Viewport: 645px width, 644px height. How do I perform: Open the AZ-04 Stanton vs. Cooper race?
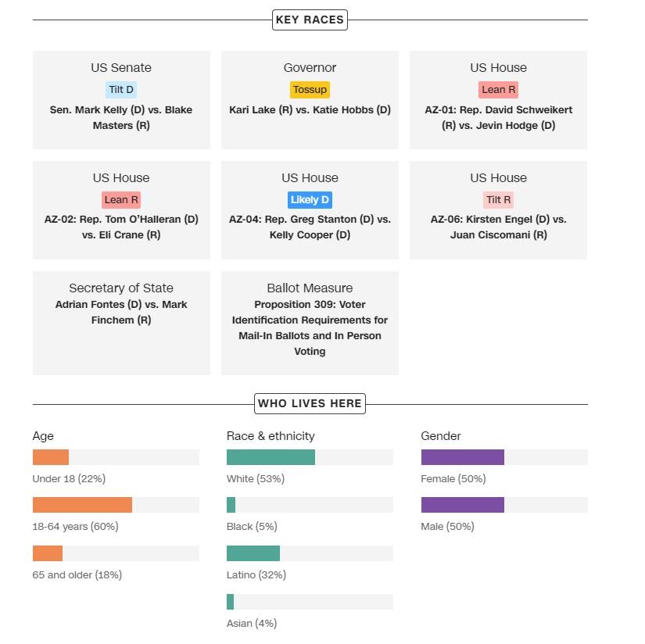(310, 227)
